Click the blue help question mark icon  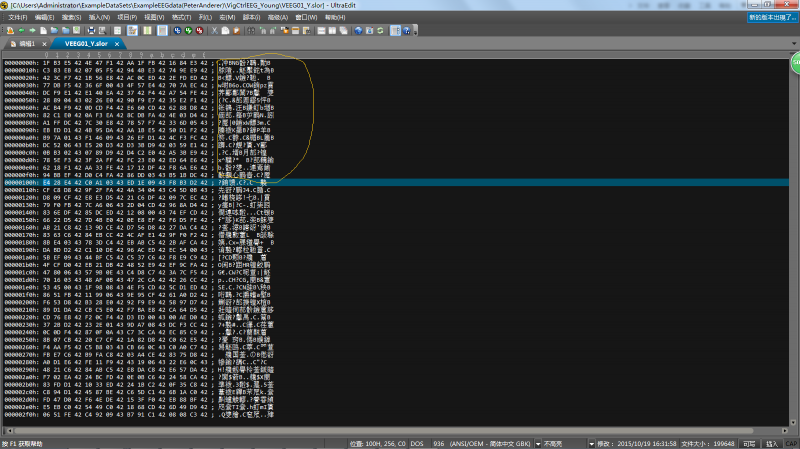[x=407, y=31]
